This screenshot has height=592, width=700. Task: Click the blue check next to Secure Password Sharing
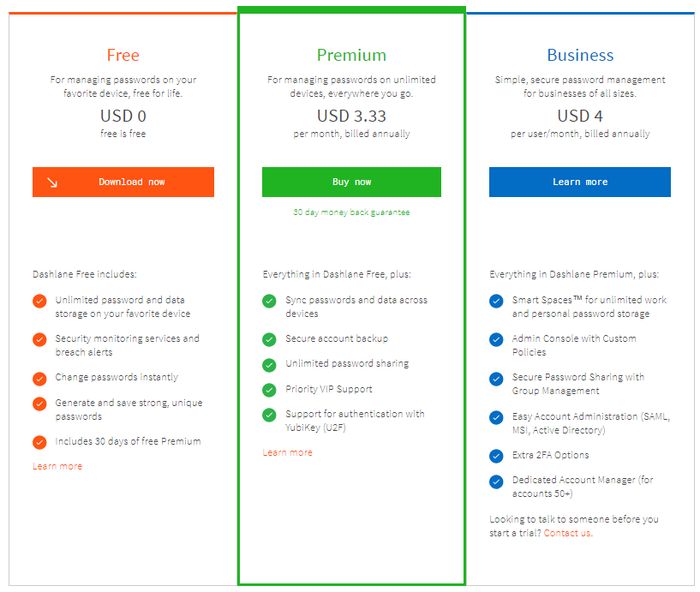(x=496, y=379)
